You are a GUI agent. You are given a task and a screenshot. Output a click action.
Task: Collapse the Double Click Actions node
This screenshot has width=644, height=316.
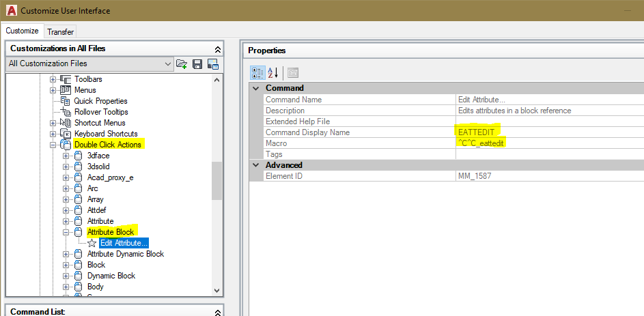(53, 145)
